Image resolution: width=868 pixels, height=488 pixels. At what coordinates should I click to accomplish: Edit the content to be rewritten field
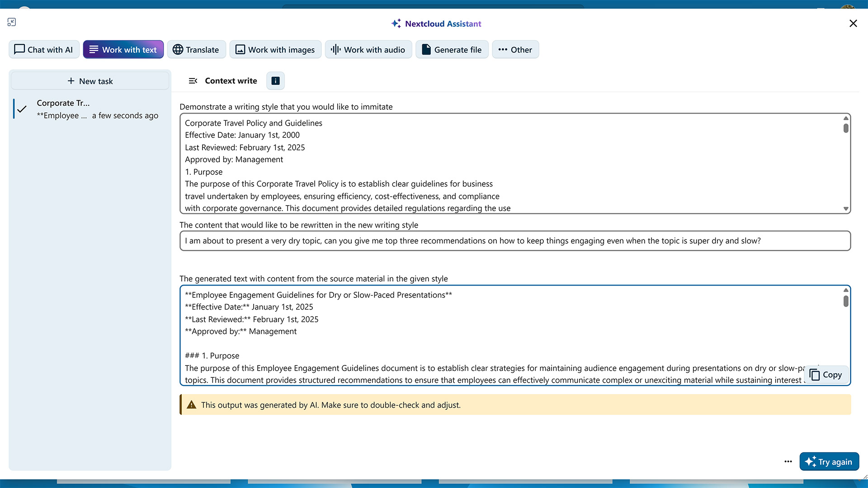pos(515,241)
